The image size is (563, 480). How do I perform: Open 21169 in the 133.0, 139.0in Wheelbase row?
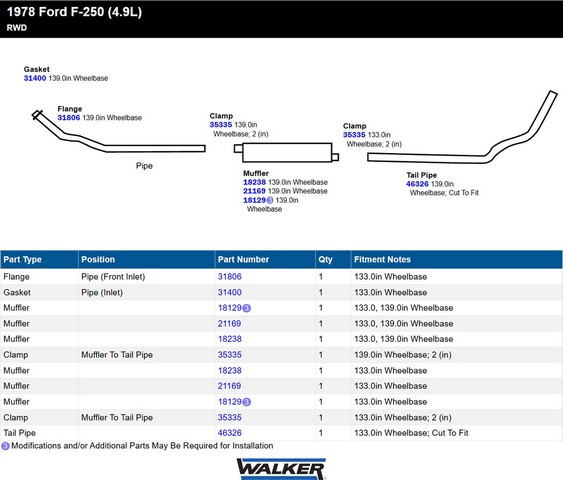pos(229,324)
